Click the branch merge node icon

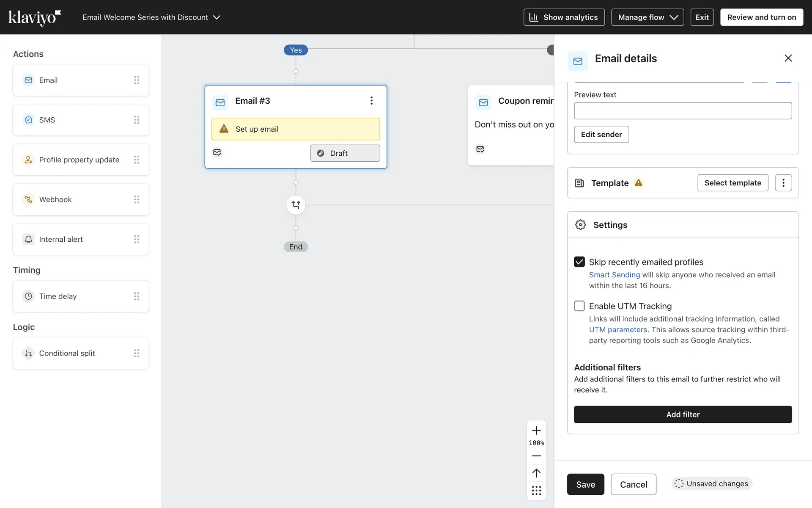coord(296,205)
